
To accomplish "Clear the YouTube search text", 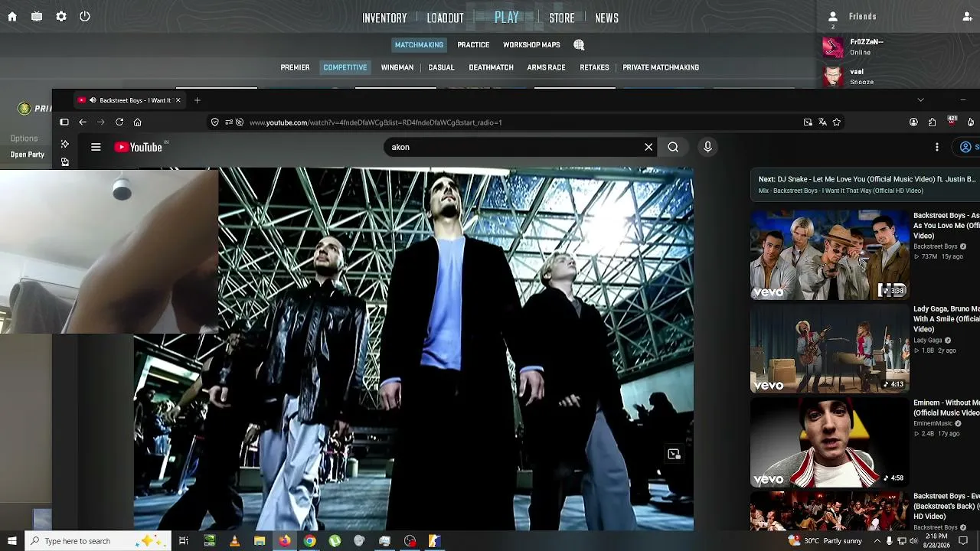I will [x=648, y=147].
